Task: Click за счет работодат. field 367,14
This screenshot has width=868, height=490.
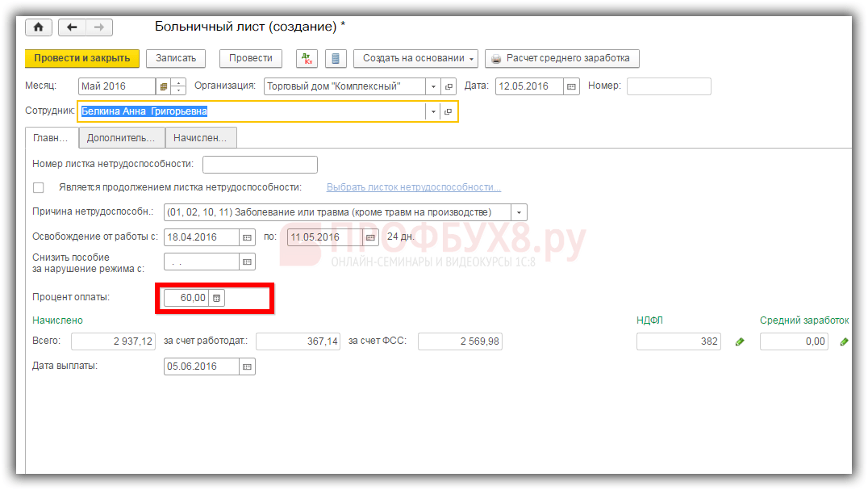Action: point(298,341)
